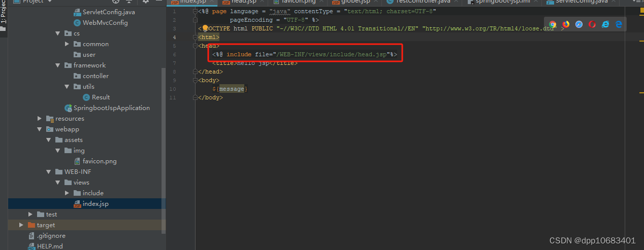Switch to the springboot-jsp.iml editor tab
Screen dimensions: 644x250
pyautogui.click(x=502, y=2)
